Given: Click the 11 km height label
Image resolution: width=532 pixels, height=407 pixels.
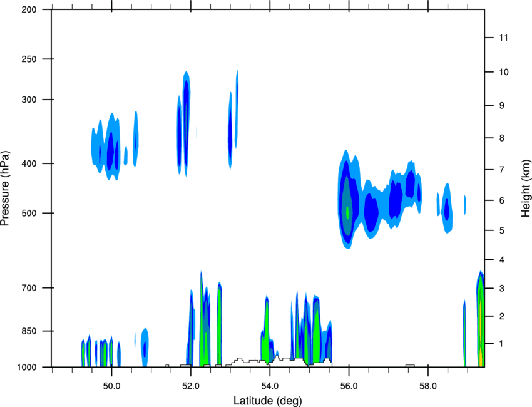Looking at the screenshot, I should tap(503, 38).
